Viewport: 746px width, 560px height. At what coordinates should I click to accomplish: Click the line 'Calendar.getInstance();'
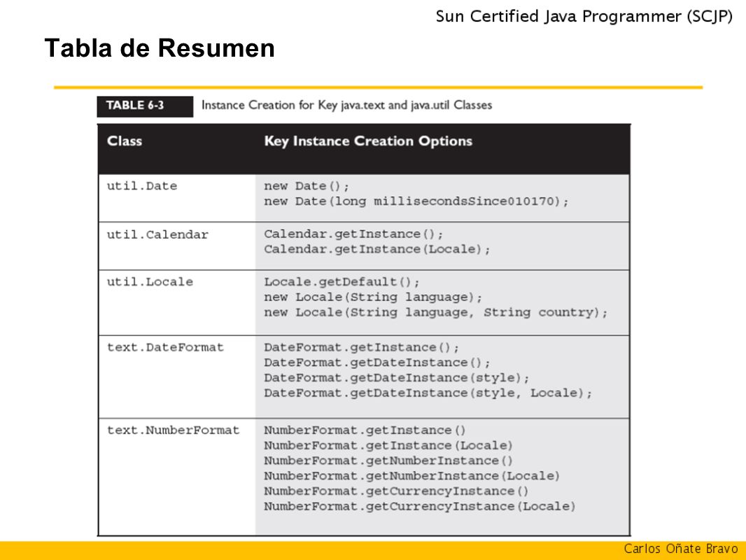point(353,234)
